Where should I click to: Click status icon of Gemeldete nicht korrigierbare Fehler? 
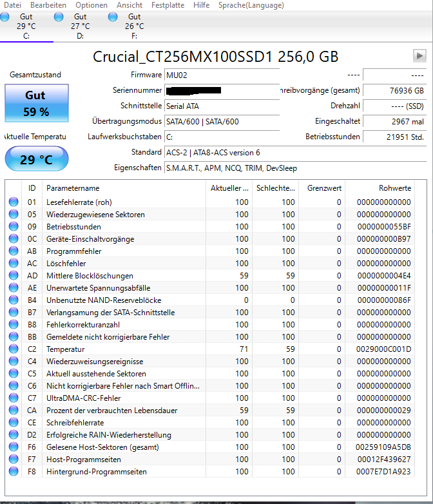tap(14, 336)
